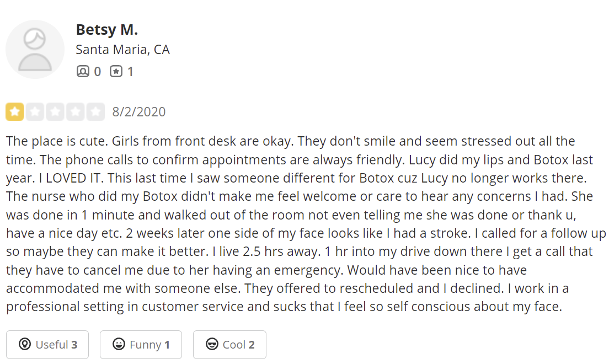Screen dimensions: 609x364
Task: Click the Santa Maria, CA location text
Action: 122,50
